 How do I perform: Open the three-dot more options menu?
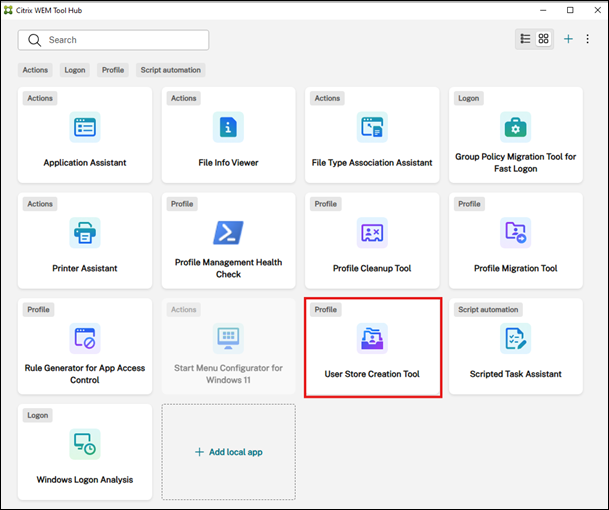(x=589, y=39)
